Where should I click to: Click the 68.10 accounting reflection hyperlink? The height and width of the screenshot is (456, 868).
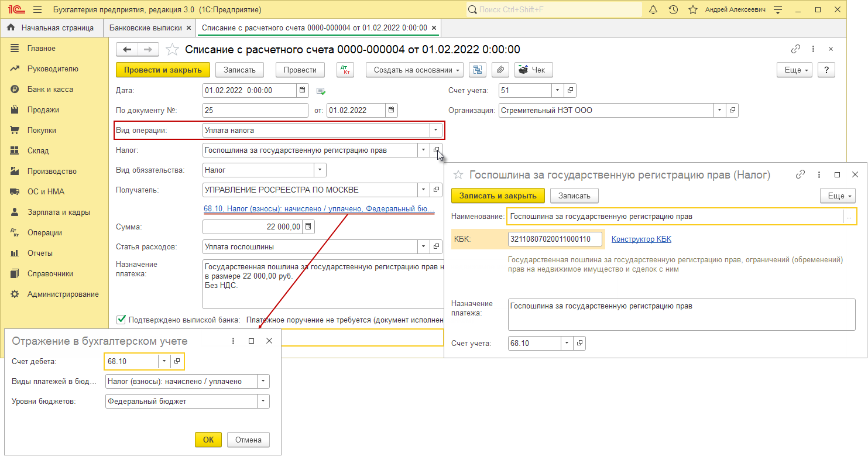[x=319, y=208]
